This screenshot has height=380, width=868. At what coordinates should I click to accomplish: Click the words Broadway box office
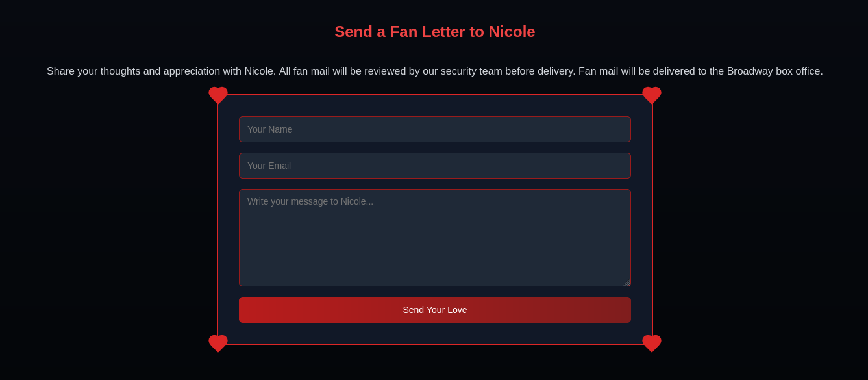coord(775,71)
